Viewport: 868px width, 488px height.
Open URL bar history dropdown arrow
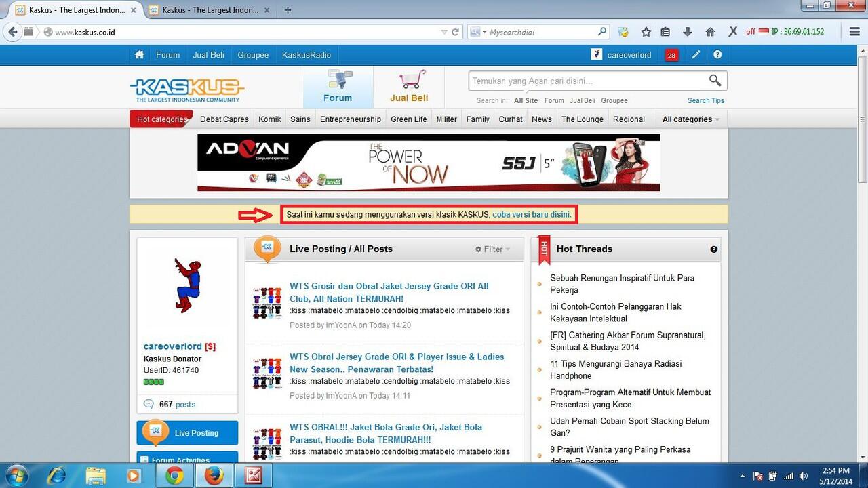[x=444, y=32]
